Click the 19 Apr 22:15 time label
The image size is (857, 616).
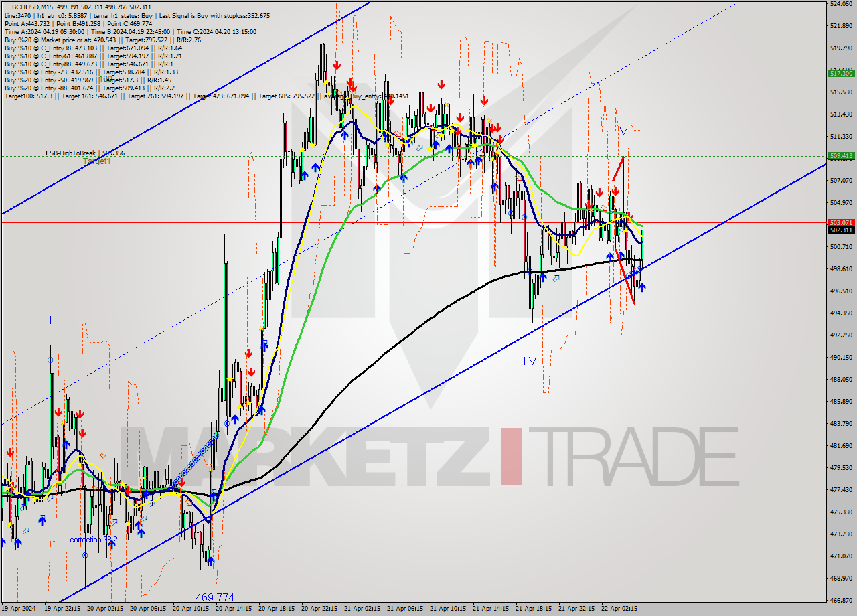point(62,609)
